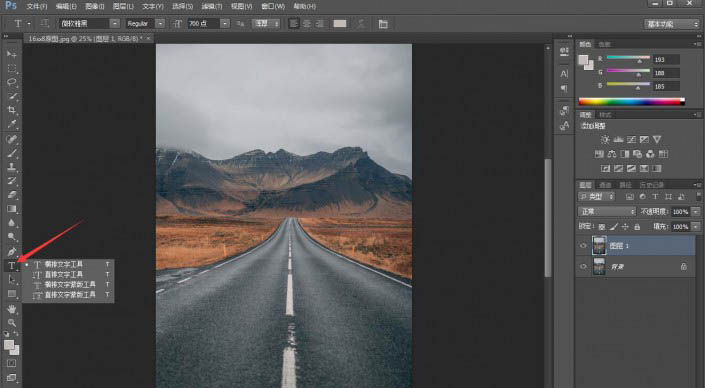Screen dimensions: 705x388
Task: Open workspace switcher dropdown 基本功能
Action: click(x=672, y=24)
